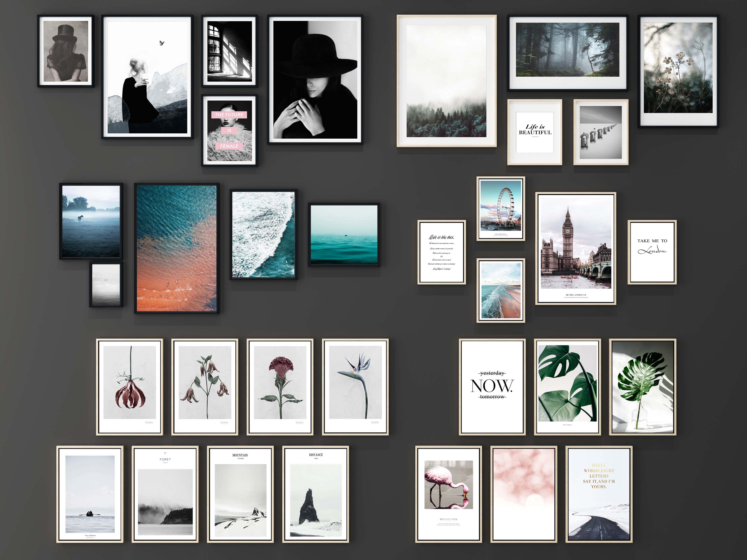Open the pink sand coastline print
The height and width of the screenshot is (560, 747).
[x=501, y=291]
